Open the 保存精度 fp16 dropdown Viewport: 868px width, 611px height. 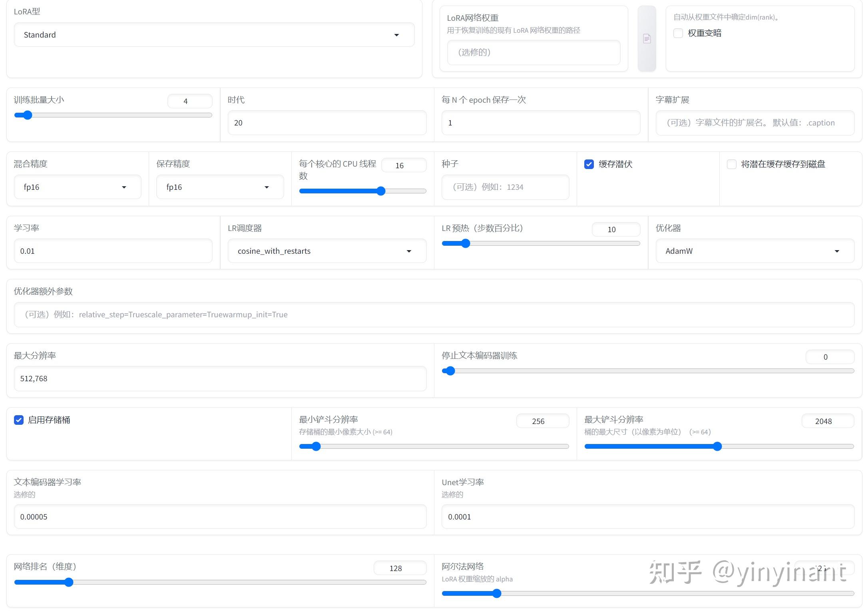(220, 187)
